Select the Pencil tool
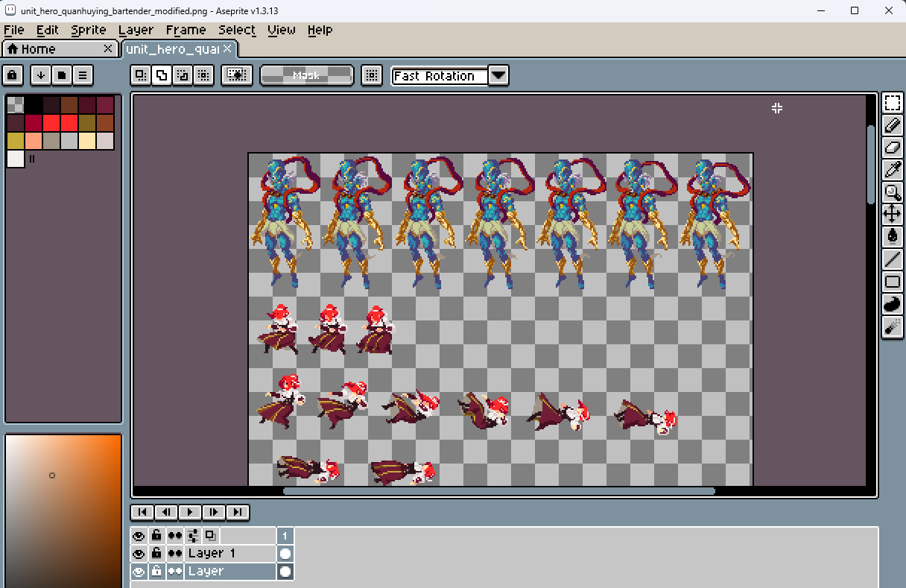This screenshot has width=906, height=588. click(892, 125)
